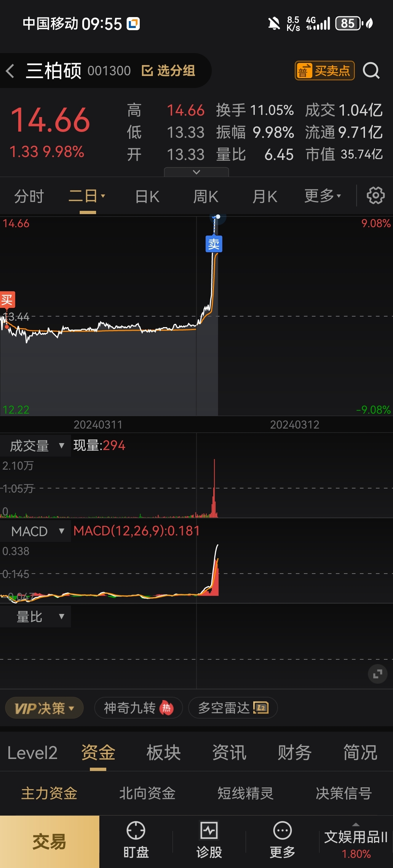Open chart settings gear icon
This screenshot has height=868, width=393.
pos(376,196)
